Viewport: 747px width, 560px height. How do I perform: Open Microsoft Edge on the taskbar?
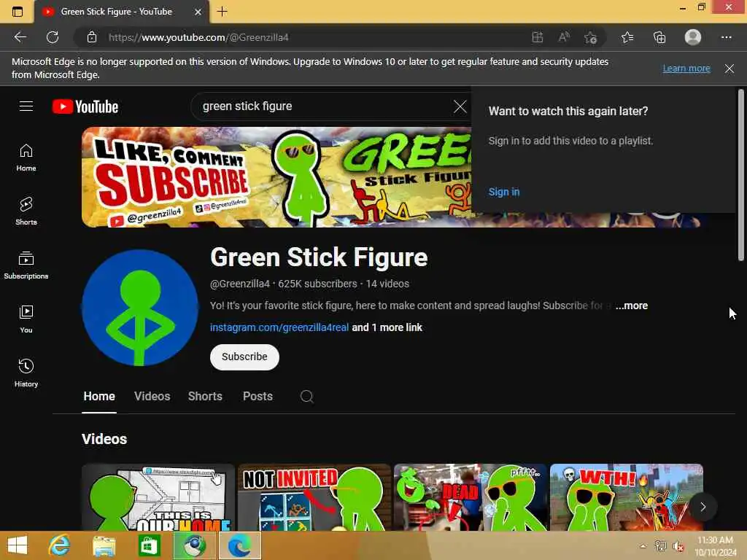point(239,545)
